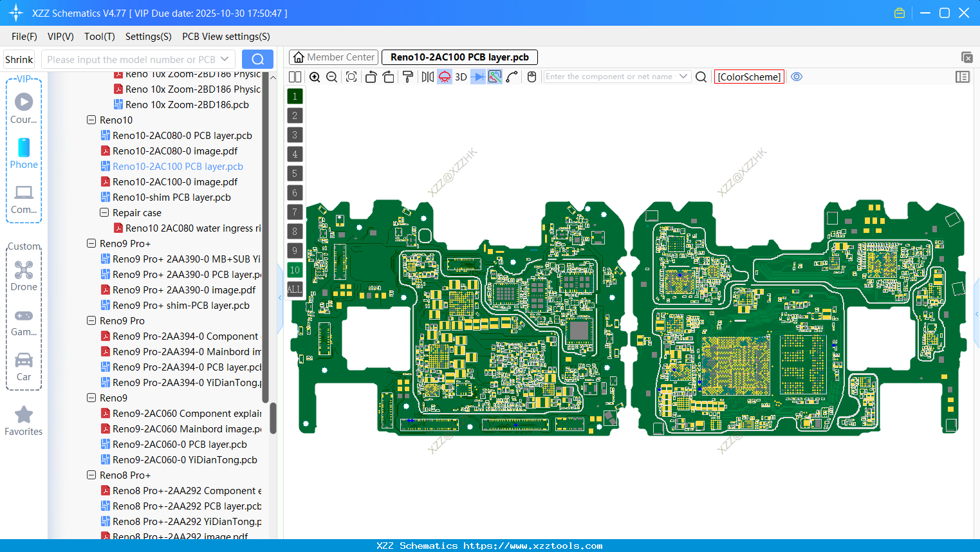Toggle the eye visibility icon beside ColorScheme
Image resolution: width=980 pixels, height=552 pixels.
click(797, 77)
